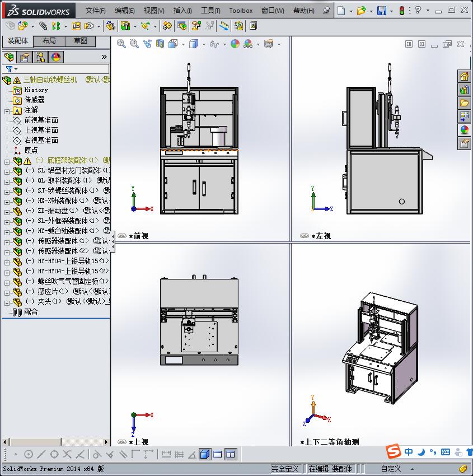This screenshot has width=473, height=476.
Task: Click the Save floppy disk icon
Action: 381,11
